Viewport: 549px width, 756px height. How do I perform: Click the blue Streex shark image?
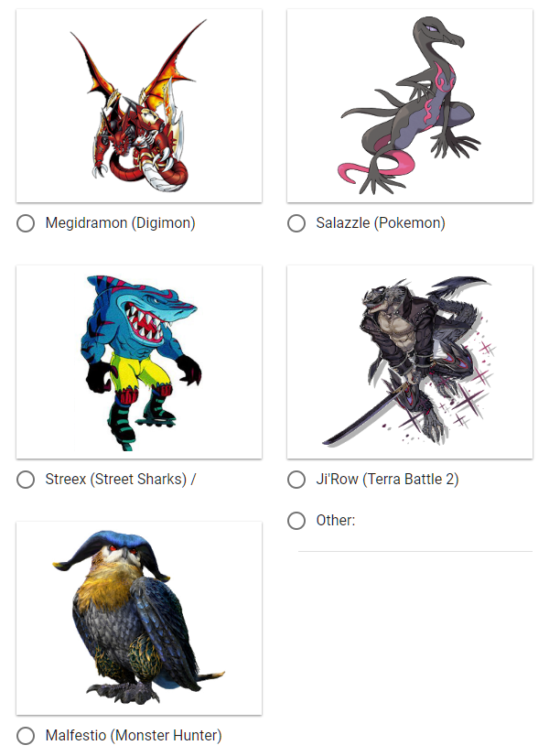[x=139, y=362]
